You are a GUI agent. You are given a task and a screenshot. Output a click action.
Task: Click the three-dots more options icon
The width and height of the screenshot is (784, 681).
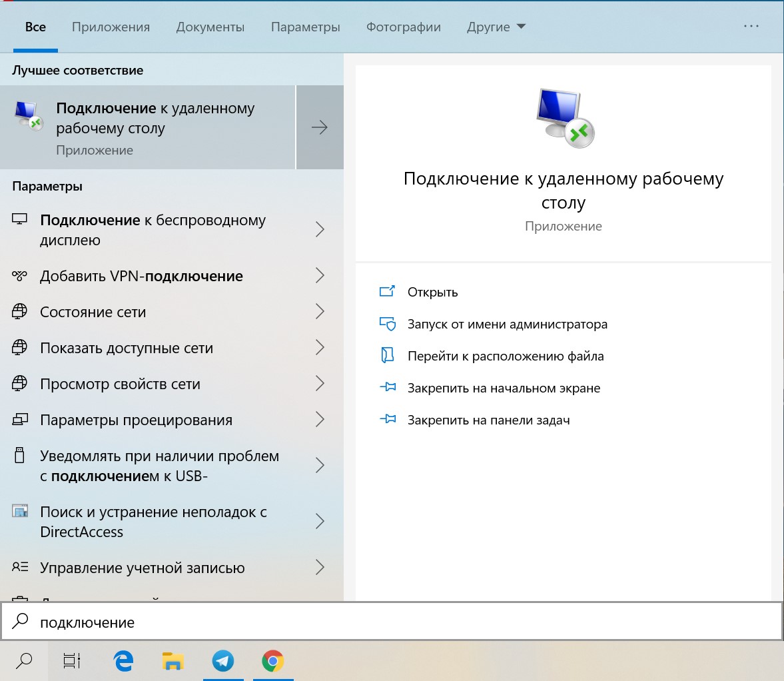coord(751,27)
